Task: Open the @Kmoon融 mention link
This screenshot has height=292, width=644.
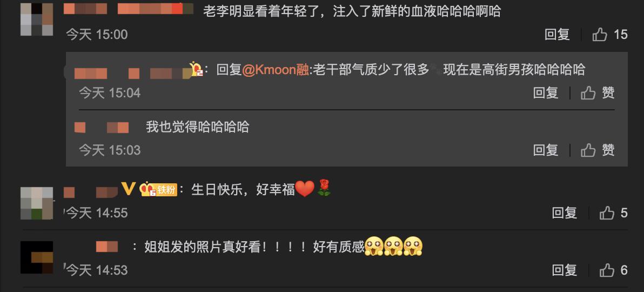Action: click(275, 70)
